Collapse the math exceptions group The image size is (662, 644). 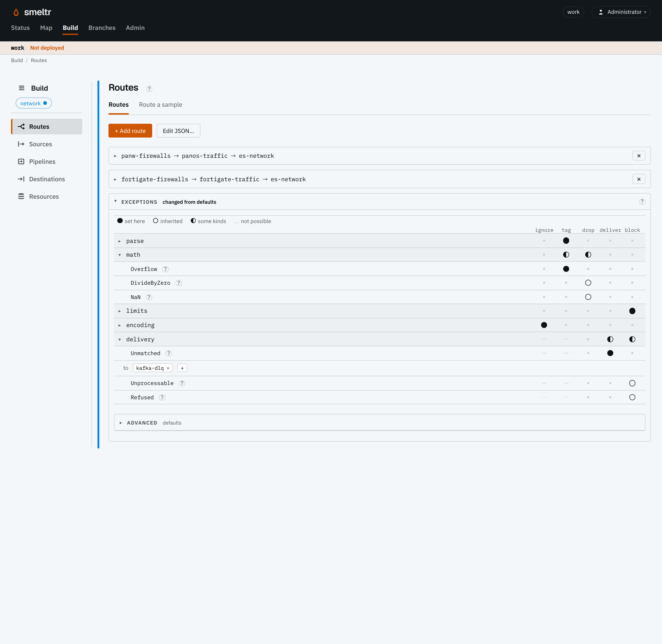[x=120, y=255]
